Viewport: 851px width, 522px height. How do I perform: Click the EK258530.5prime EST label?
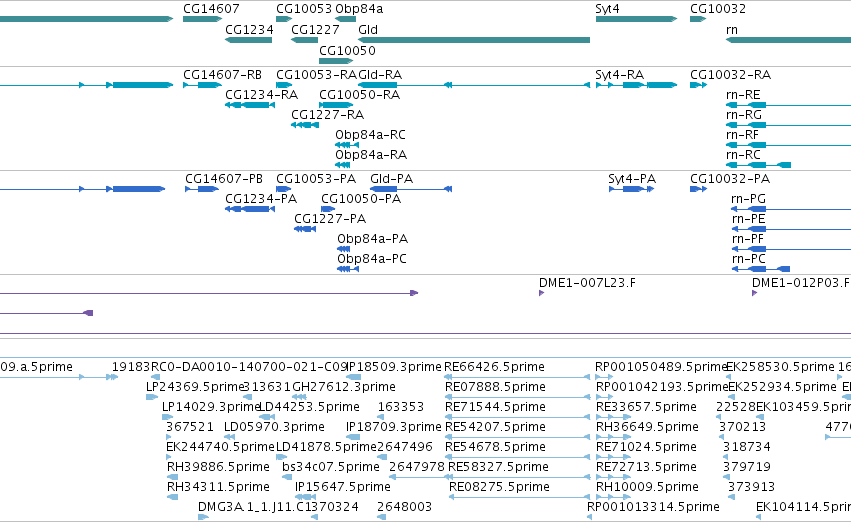[780, 367]
